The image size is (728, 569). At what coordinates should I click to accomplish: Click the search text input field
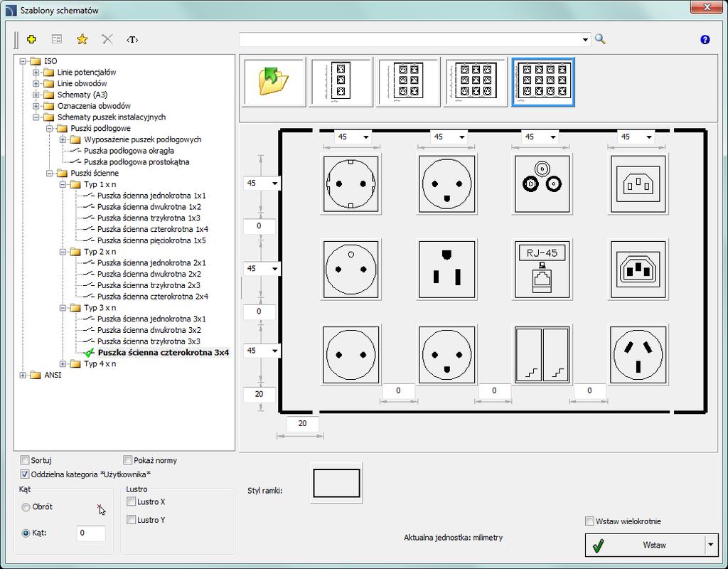tap(409, 40)
